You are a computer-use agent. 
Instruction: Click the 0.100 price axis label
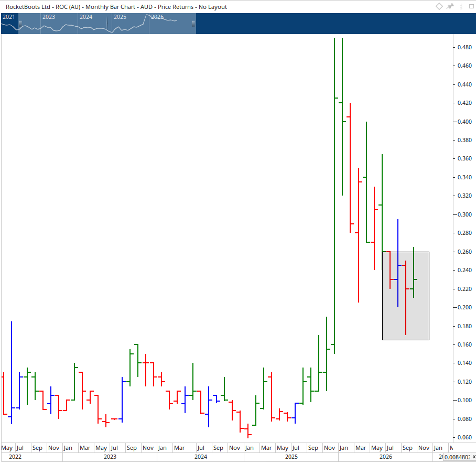[464, 400]
